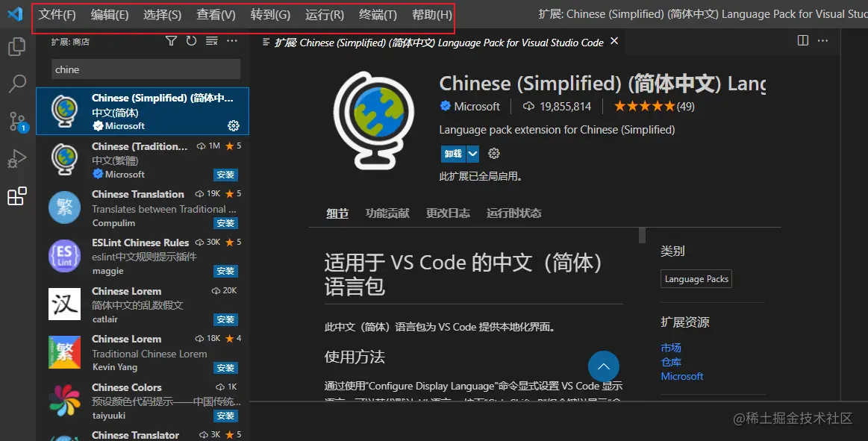This screenshot has height=441, width=868.
Task: Open the extensions filter icon
Action: coord(172,41)
